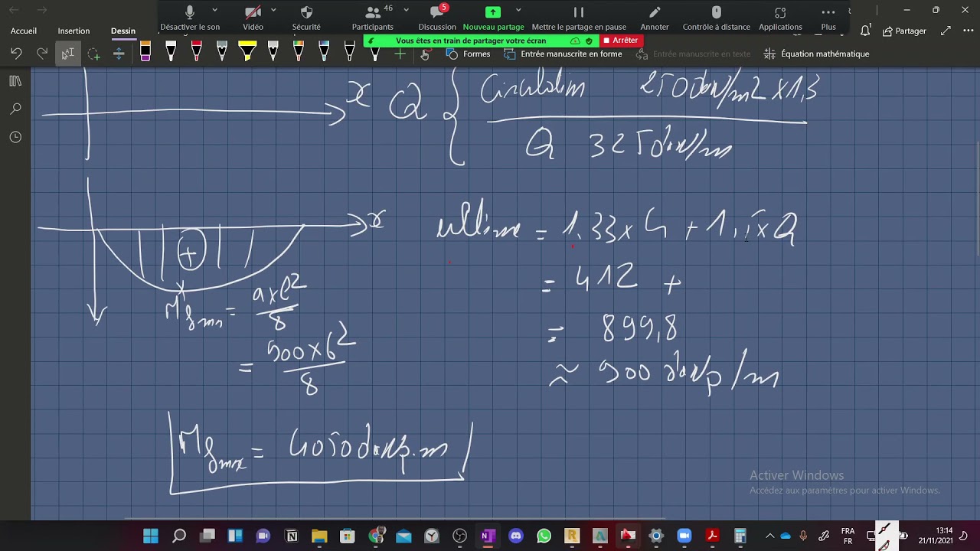Expand video options arrow

tap(273, 10)
